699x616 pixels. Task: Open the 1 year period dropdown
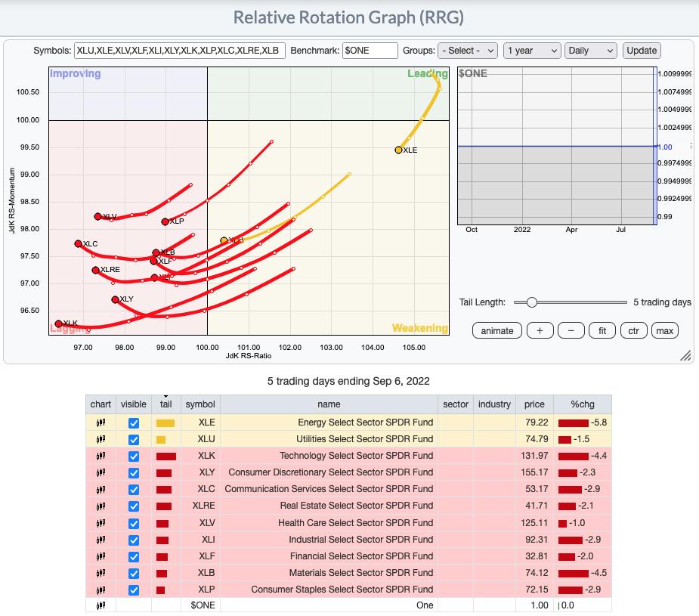pyautogui.click(x=532, y=51)
